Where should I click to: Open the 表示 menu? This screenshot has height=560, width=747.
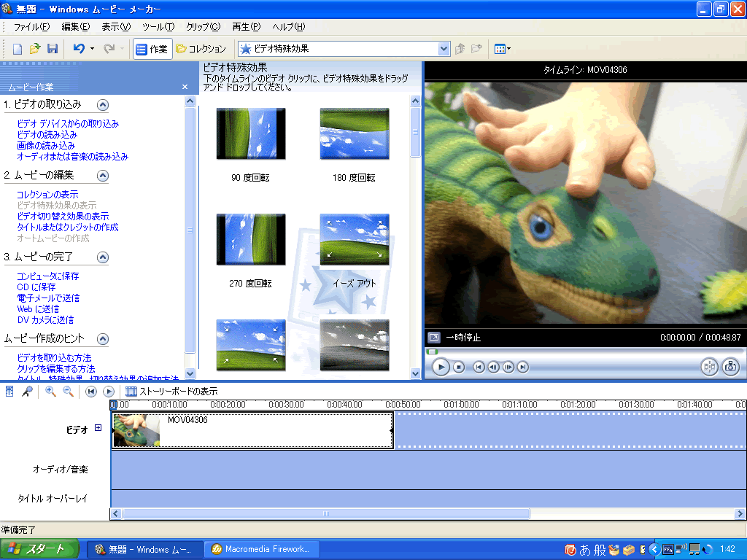[x=116, y=27]
